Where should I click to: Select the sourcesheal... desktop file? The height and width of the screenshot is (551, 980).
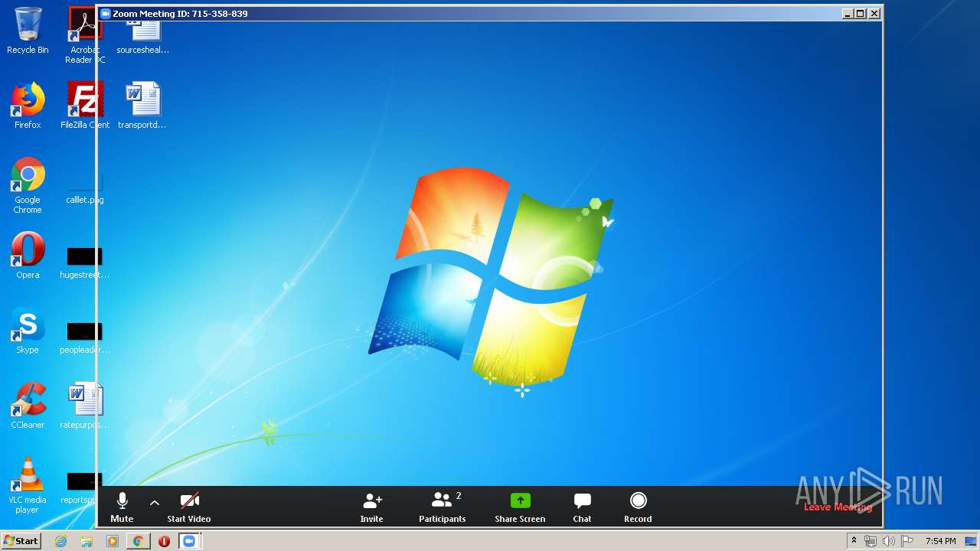point(142,37)
